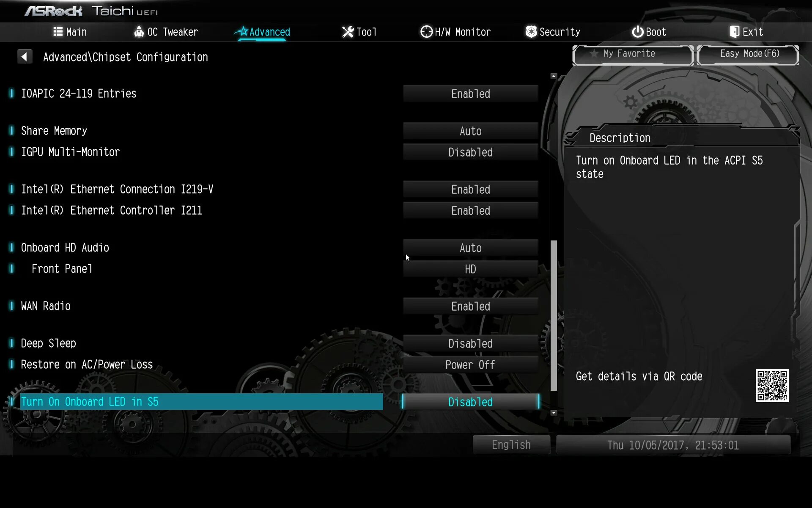Toggle Deep Sleep setting

[471, 344]
